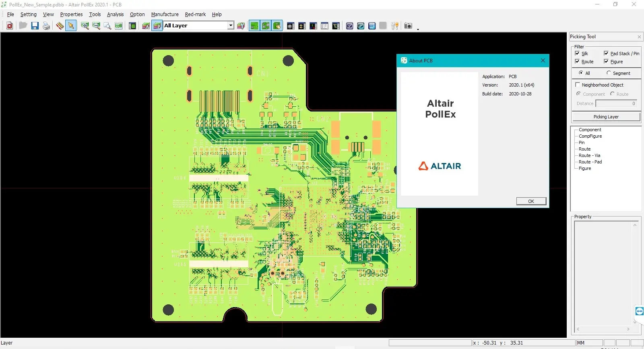Click the tools settings wrench icon
The height and width of the screenshot is (349, 644).
[395, 26]
